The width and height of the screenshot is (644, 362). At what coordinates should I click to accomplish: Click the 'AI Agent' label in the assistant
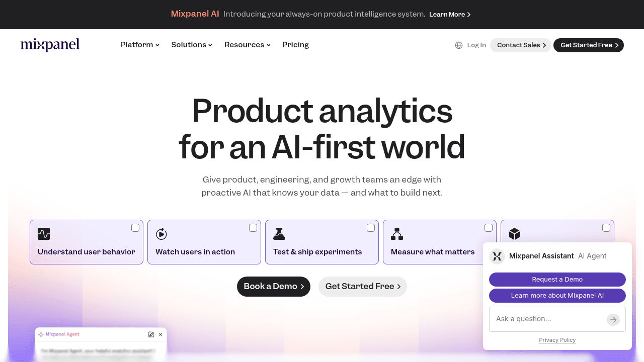tap(592, 256)
